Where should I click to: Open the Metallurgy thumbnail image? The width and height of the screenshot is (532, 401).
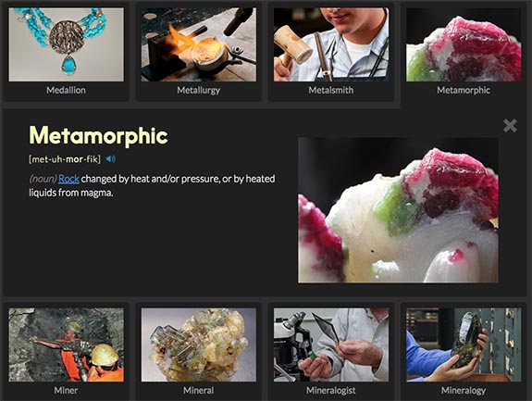pos(199,44)
